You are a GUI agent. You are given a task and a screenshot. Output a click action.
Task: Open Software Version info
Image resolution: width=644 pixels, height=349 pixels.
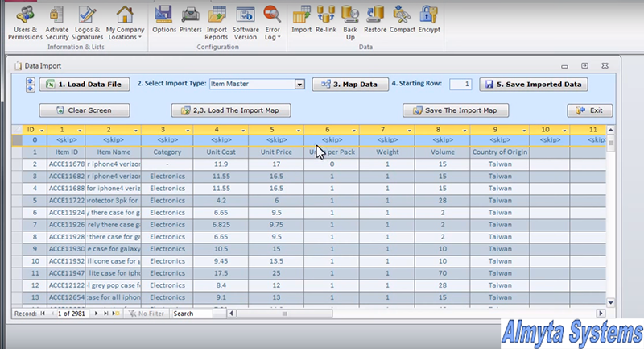tap(246, 20)
